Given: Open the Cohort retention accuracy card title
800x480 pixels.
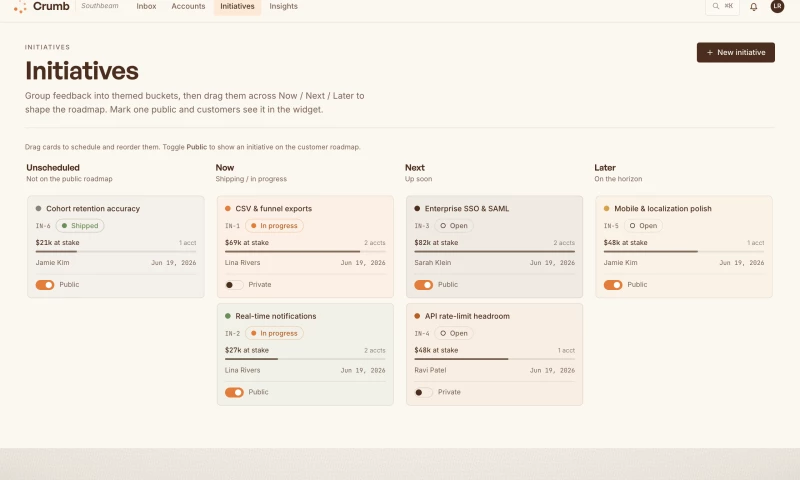Looking at the screenshot, I should coord(93,209).
